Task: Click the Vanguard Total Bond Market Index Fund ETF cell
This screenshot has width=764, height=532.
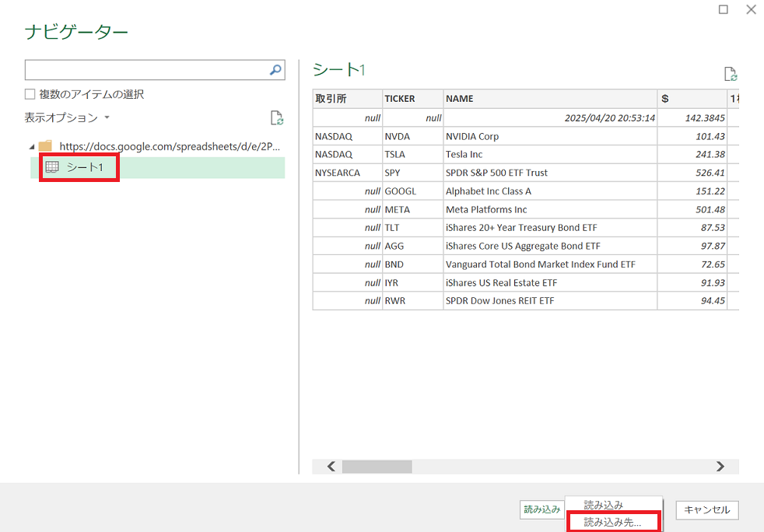Action: click(550, 264)
